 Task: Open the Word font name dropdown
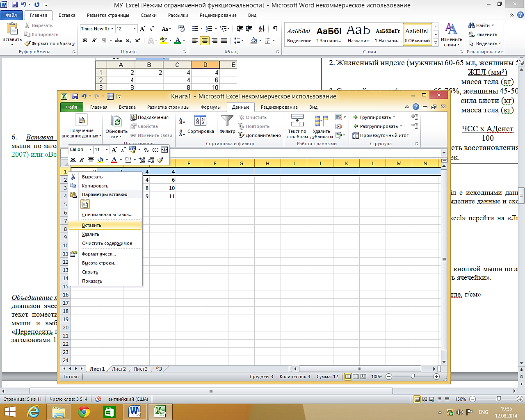point(112,29)
